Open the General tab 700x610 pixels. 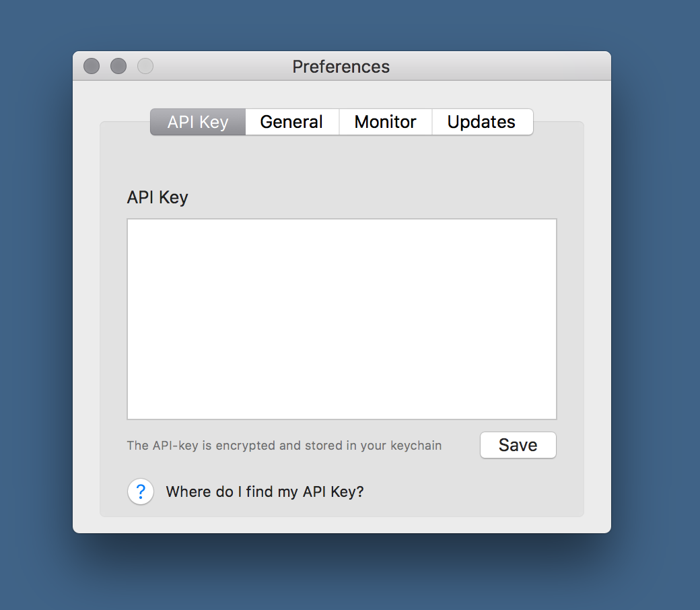point(292,122)
